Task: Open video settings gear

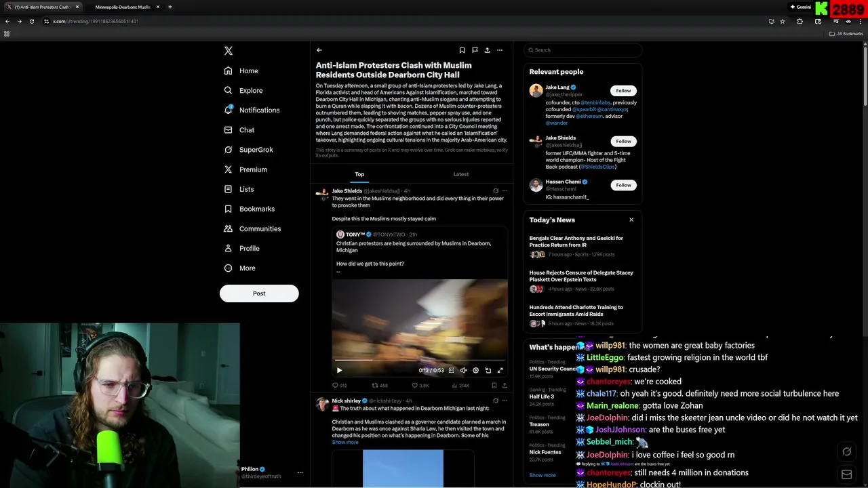Action: (476, 370)
